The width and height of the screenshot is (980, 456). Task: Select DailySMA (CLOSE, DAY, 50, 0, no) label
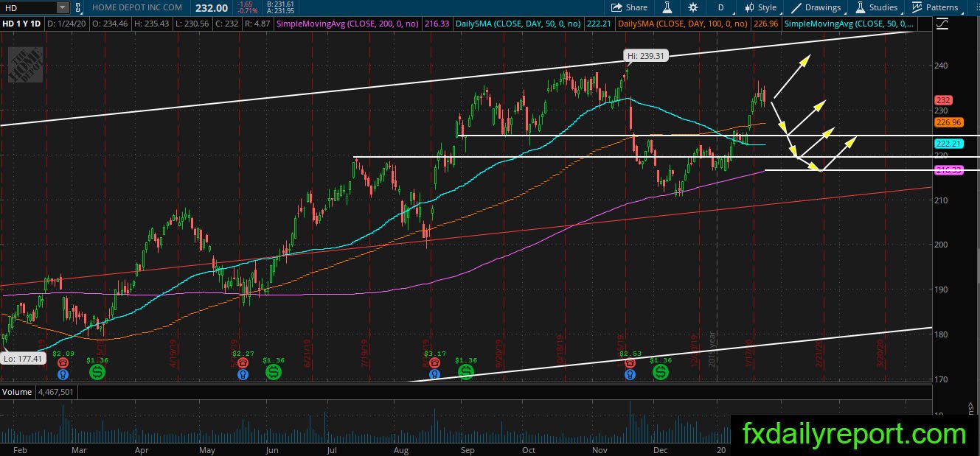click(x=518, y=24)
